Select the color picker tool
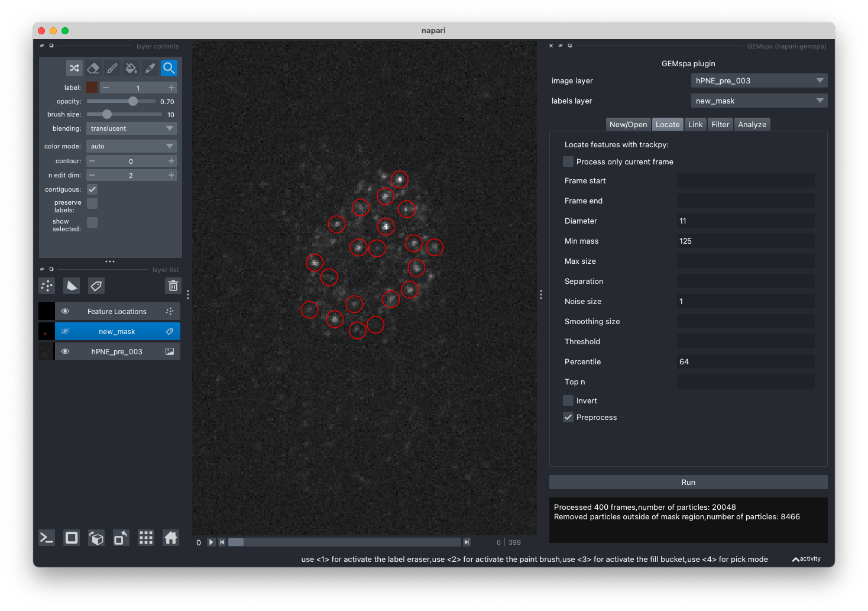The width and height of the screenshot is (868, 611). tap(150, 68)
